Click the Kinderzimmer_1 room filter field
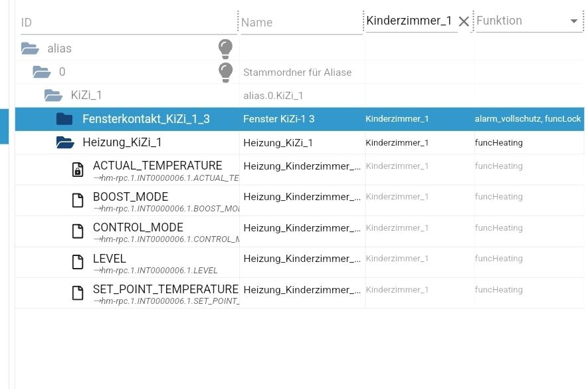 411,21
